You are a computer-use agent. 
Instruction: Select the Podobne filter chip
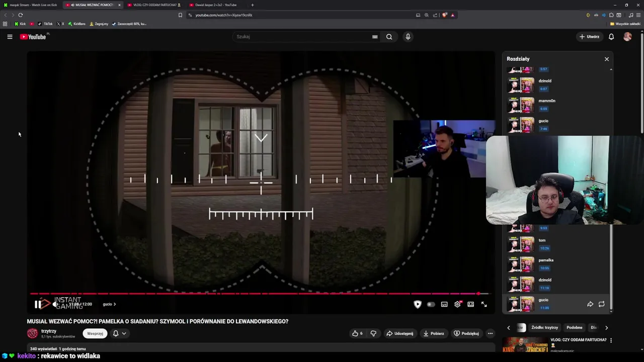[x=575, y=328]
